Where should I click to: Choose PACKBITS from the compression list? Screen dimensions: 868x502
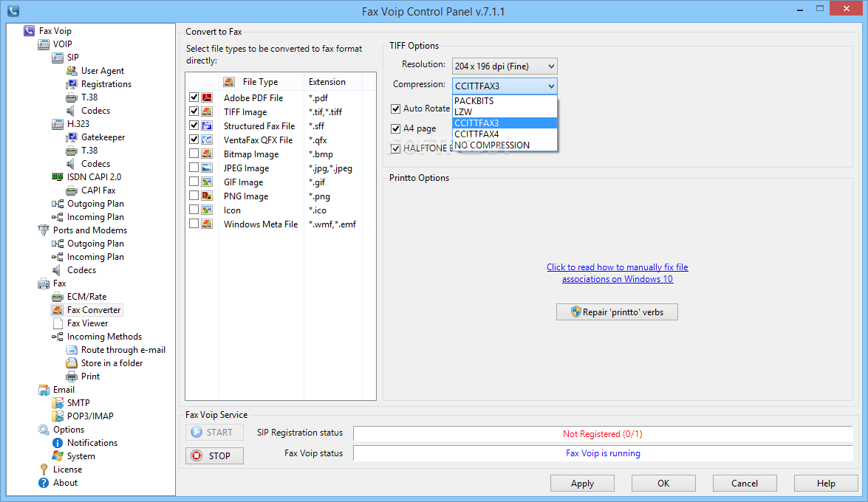point(505,100)
